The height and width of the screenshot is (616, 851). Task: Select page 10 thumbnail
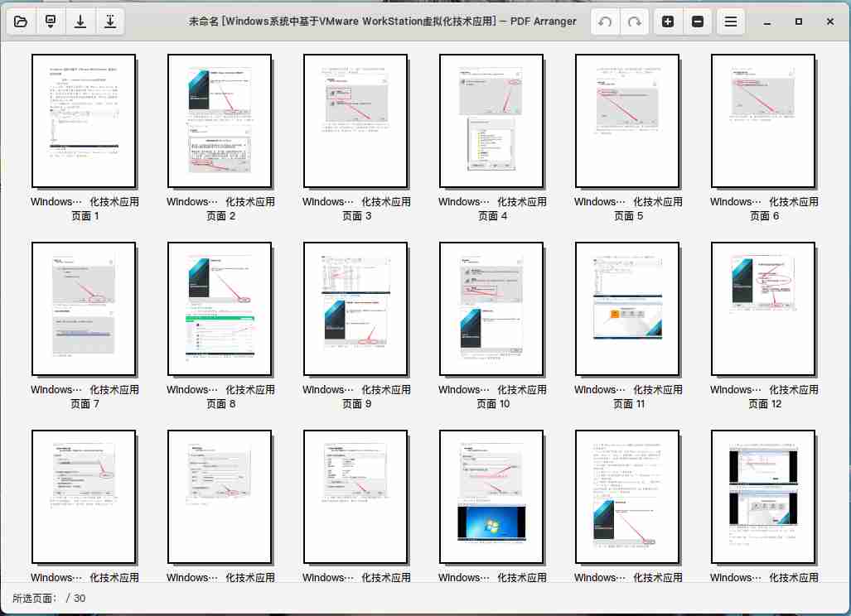tap(491, 307)
